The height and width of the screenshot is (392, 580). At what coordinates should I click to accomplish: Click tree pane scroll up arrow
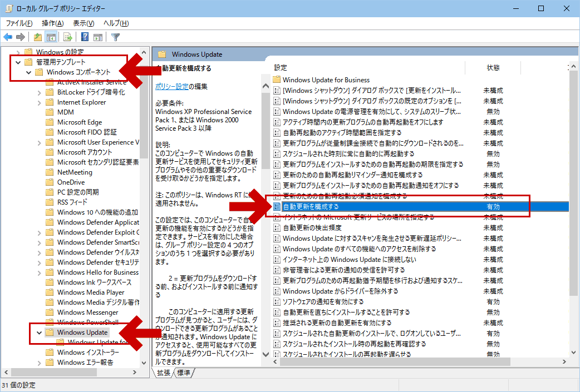click(144, 52)
